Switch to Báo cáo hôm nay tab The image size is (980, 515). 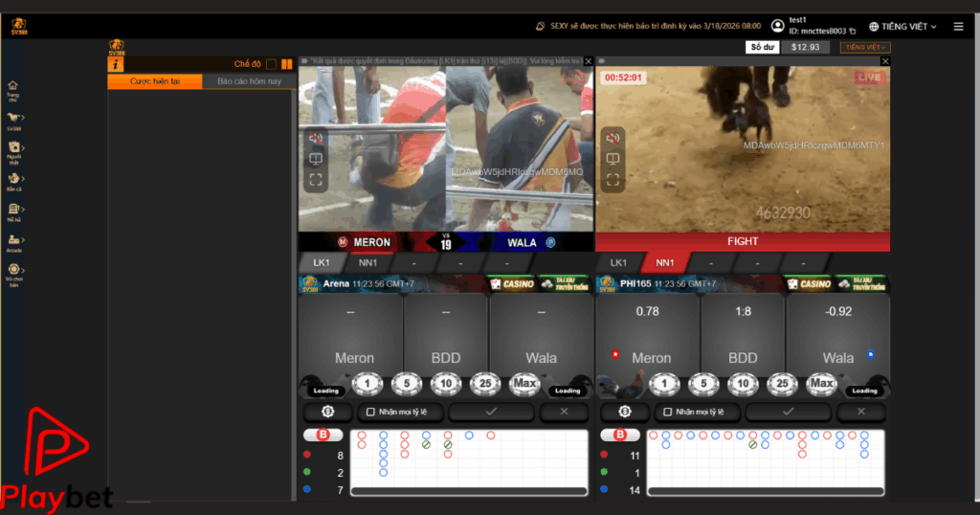click(249, 81)
